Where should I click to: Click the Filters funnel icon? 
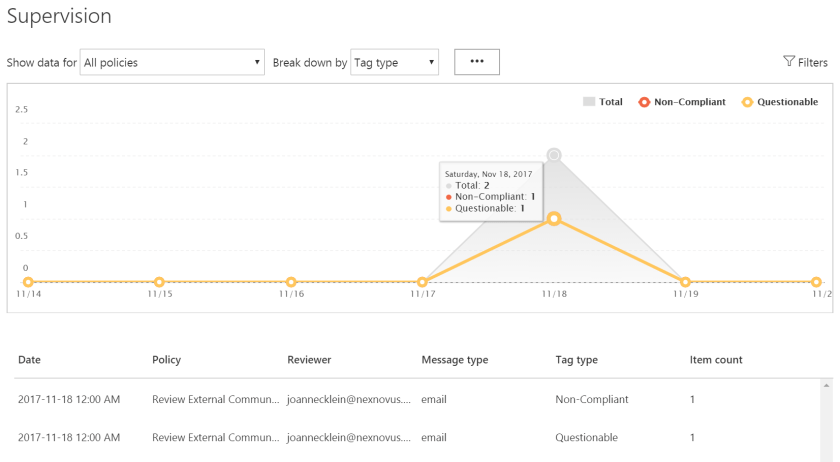click(788, 62)
